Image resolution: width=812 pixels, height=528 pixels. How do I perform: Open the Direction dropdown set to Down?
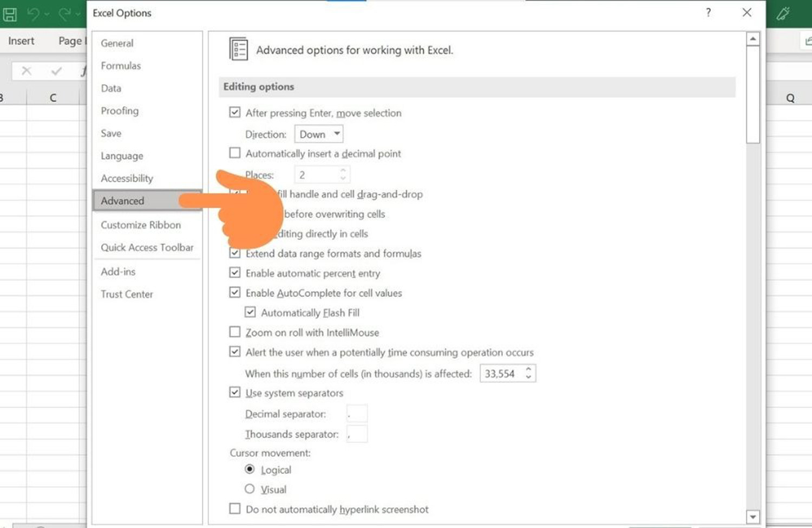pos(319,134)
